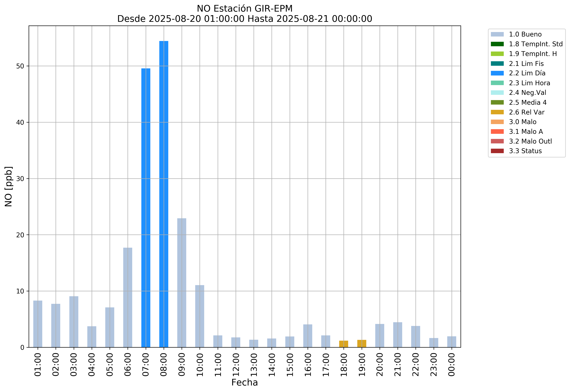Click the 2.4 Neg.Val legend swatch
This screenshot has height=392, width=570.
497,93
